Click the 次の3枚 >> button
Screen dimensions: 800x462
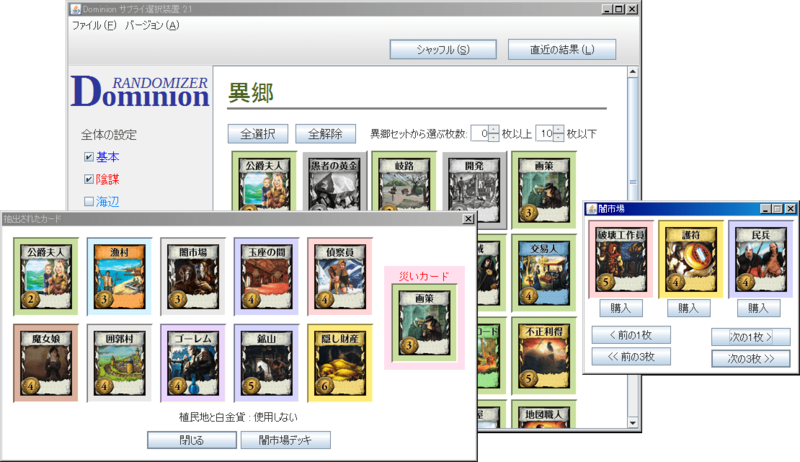point(751,358)
